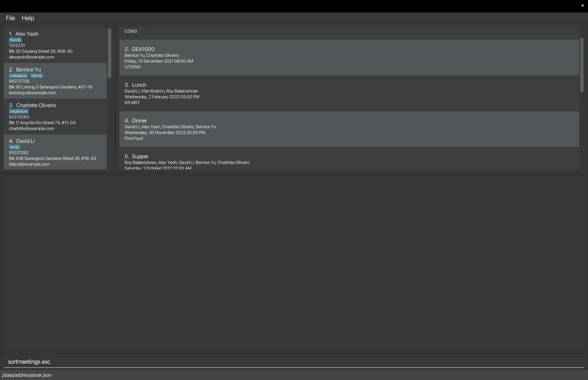
Task: Select the Supper meeting card
Action: 349,158
